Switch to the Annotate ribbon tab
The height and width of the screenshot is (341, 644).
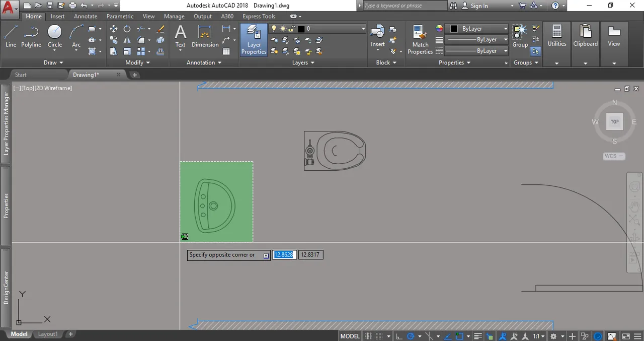tap(86, 16)
